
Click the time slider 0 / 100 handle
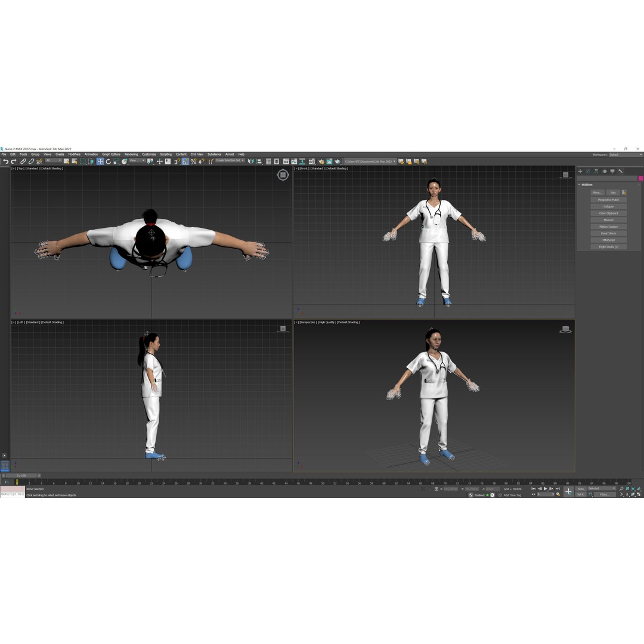pos(21,475)
